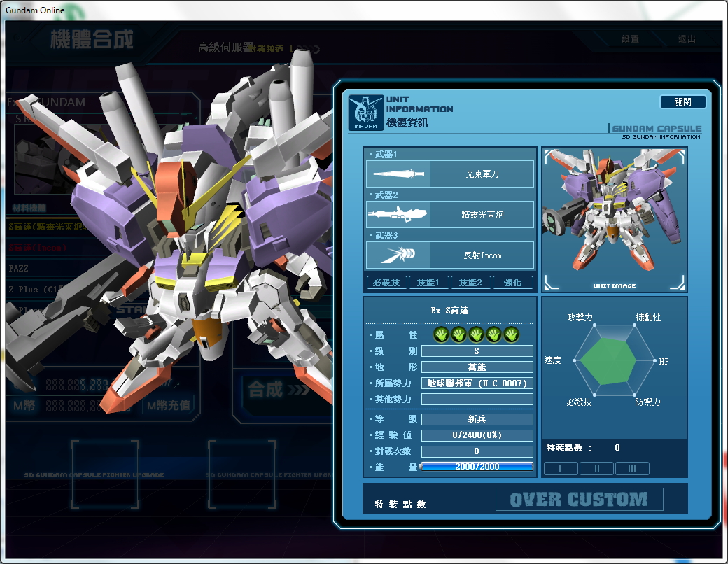This screenshot has width=728, height=564.
Task: Click the 級別 rank value S
Action: [x=477, y=351]
